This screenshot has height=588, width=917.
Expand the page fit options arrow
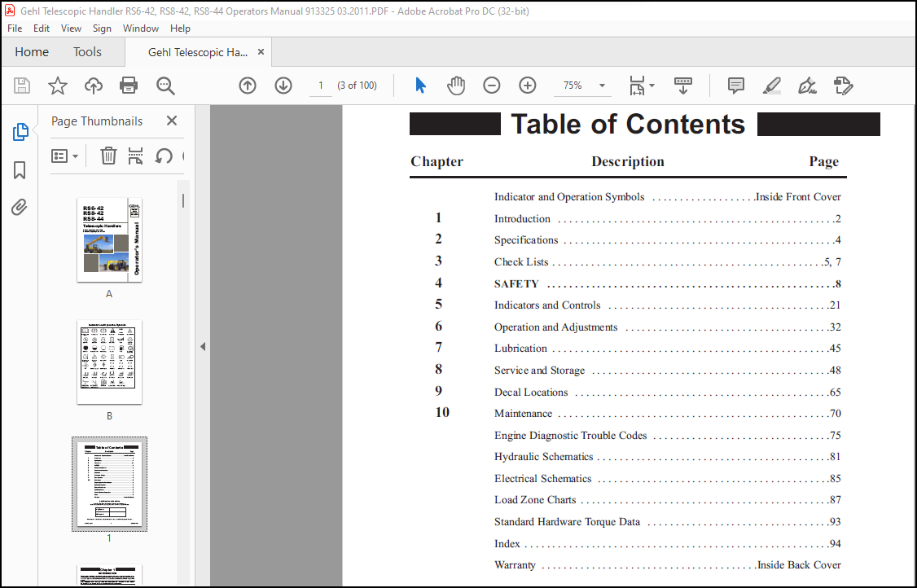point(652,86)
